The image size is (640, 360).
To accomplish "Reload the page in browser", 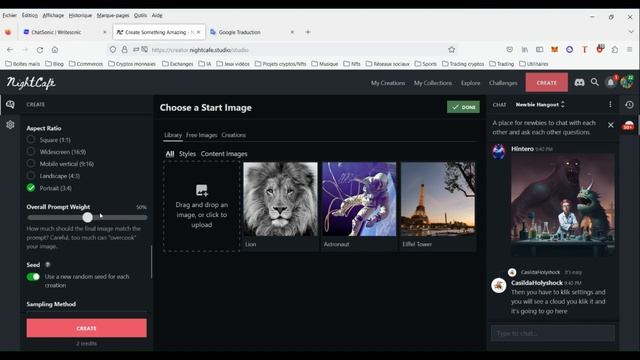I will (x=40, y=50).
